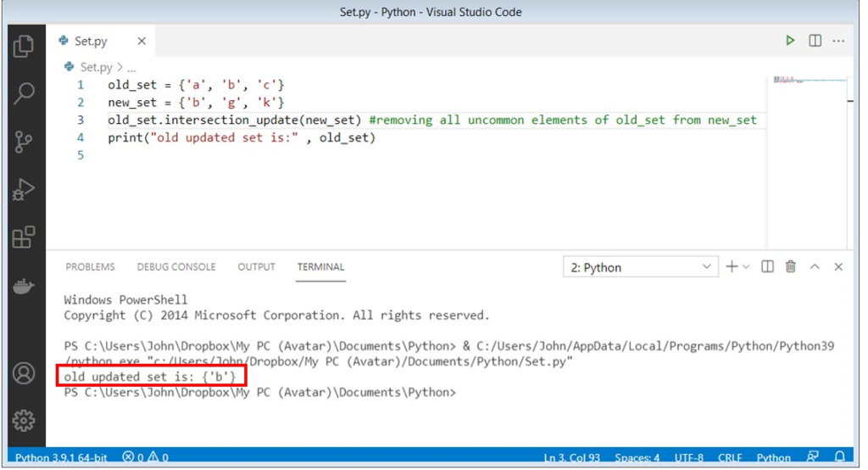
Task: Select language mode Python in status bar
Action: pyautogui.click(x=774, y=457)
